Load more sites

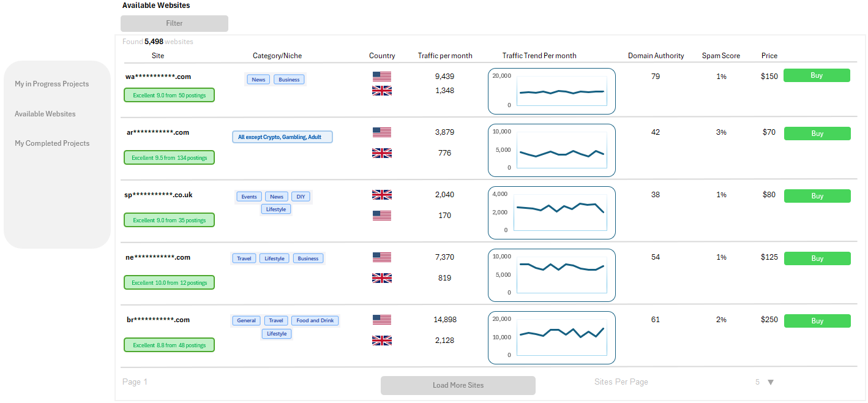458,385
